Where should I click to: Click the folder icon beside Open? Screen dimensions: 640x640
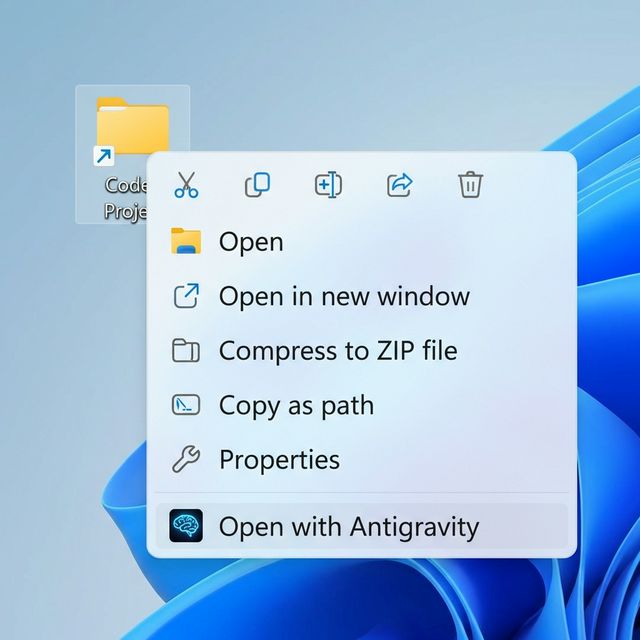[187, 242]
